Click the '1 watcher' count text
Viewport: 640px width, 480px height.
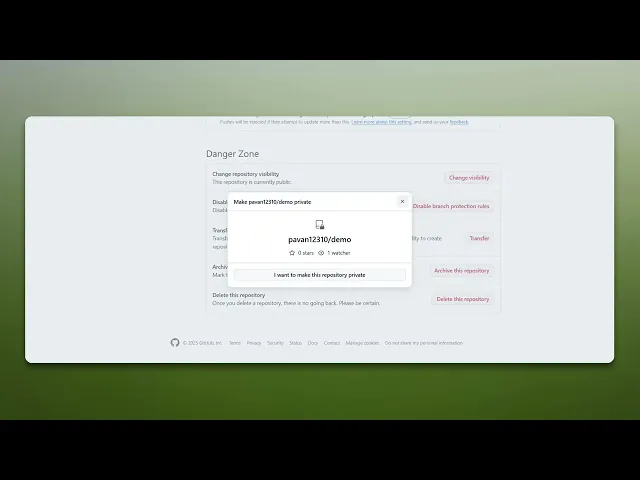click(339, 253)
